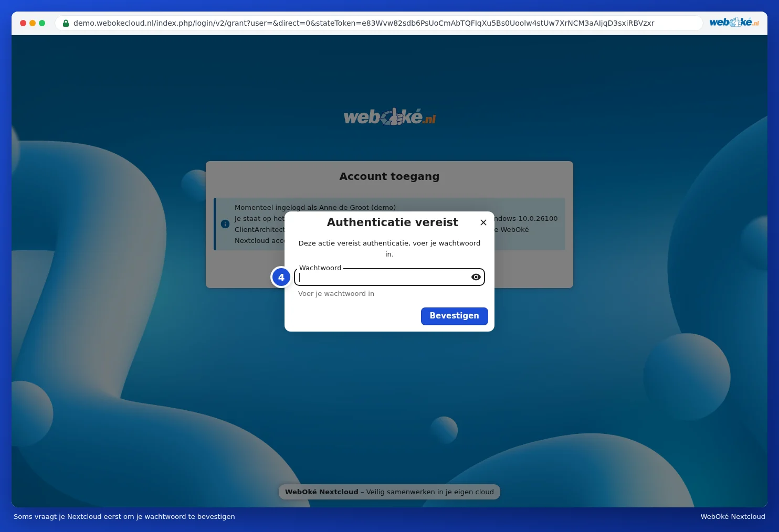This screenshot has height=532, width=779.
Task: Close the Authenticatie vereist dialog
Action: click(483, 222)
